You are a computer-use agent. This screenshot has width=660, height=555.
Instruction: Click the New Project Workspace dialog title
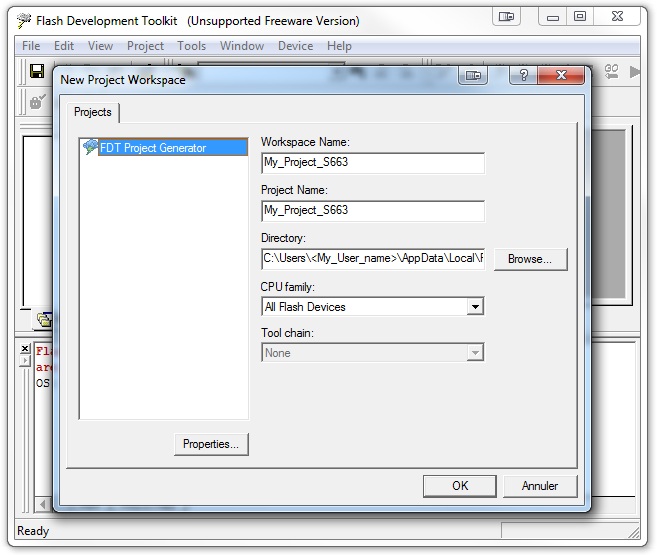click(x=123, y=80)
